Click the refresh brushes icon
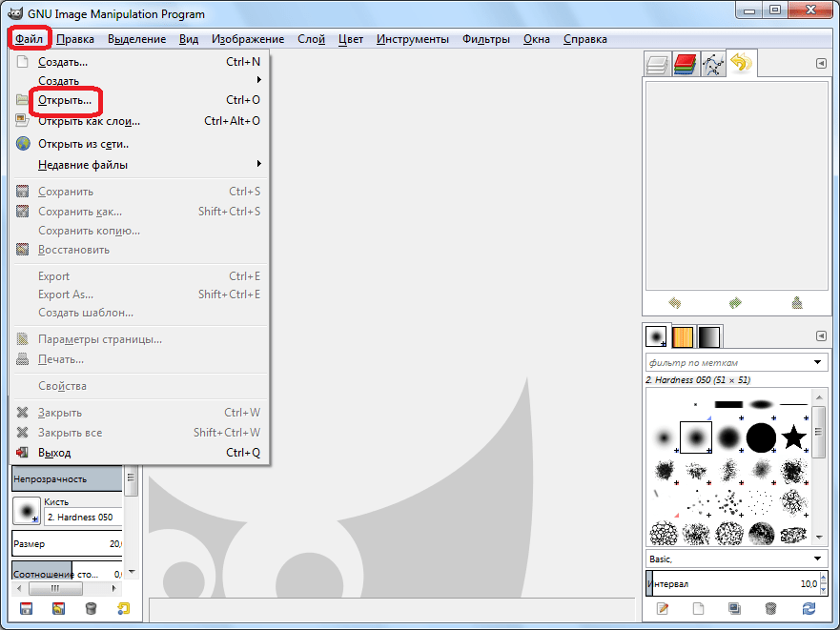 809,608
